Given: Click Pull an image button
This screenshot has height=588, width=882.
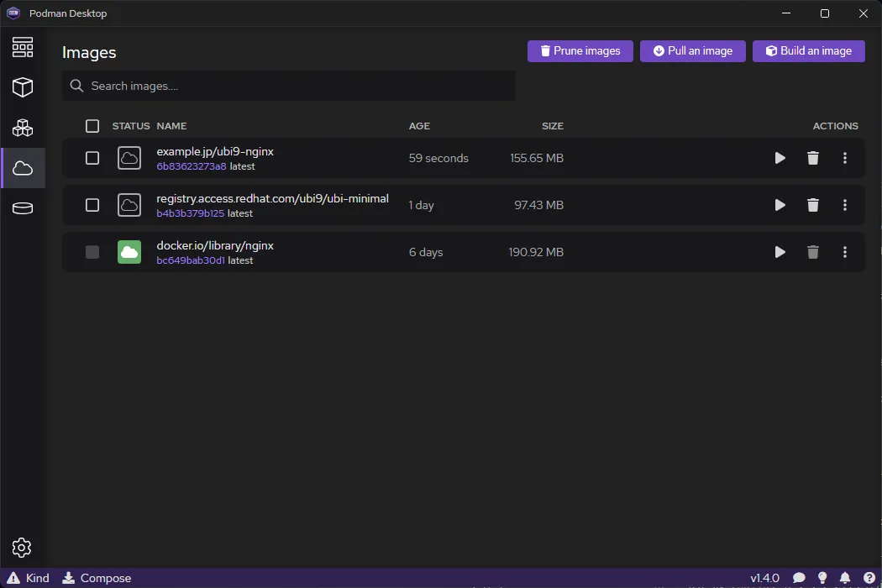Looking at the screenshot, I should click(x=692, y=51).
